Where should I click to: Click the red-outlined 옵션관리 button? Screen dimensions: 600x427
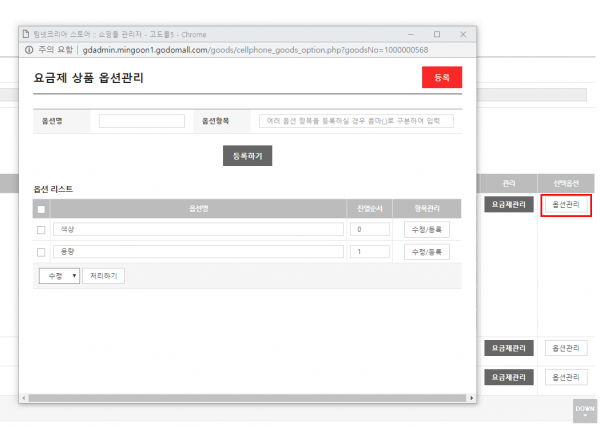[565, 205]
